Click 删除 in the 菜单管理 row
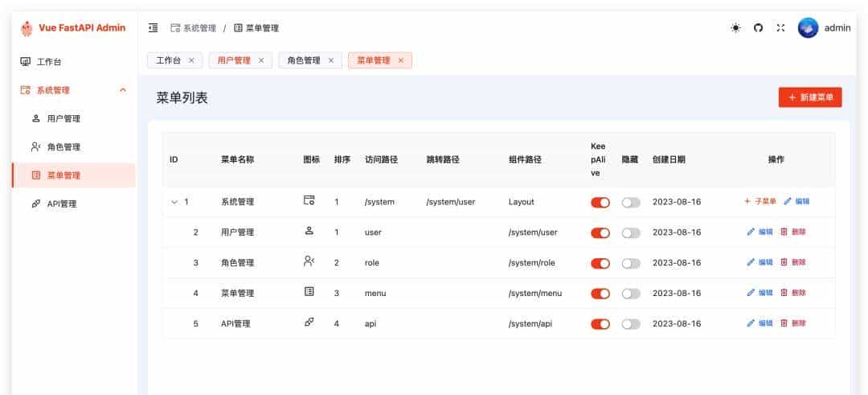The width and height of the screenshot is (868, 395). pos(793,293)
